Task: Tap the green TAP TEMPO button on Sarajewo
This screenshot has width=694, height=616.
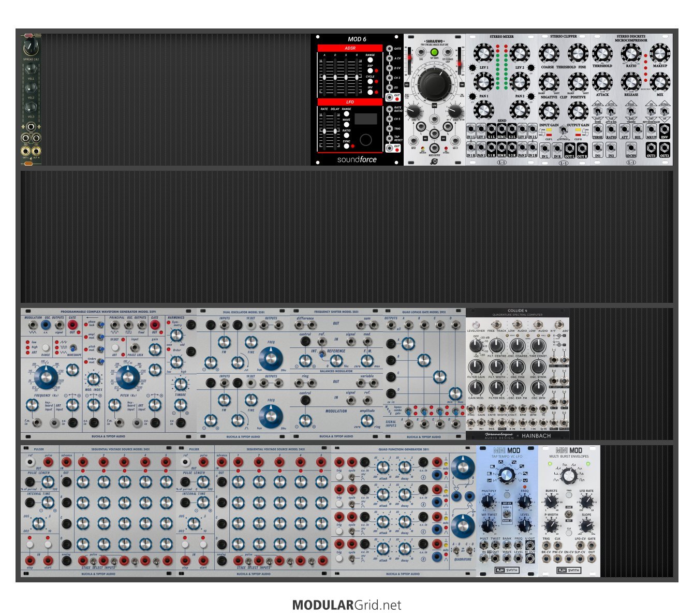Action: click(x=434, y=52)
